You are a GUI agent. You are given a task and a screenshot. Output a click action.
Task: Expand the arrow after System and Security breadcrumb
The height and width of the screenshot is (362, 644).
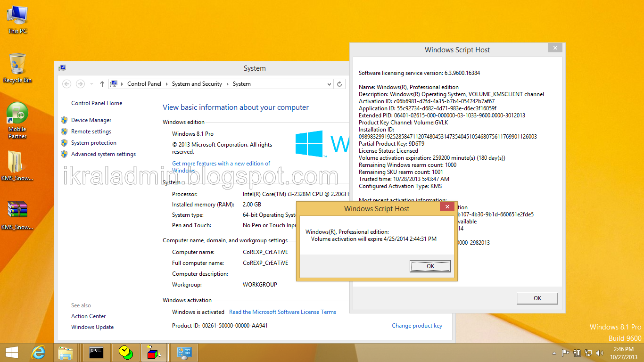pyautogui.click(x=227, y=84)
